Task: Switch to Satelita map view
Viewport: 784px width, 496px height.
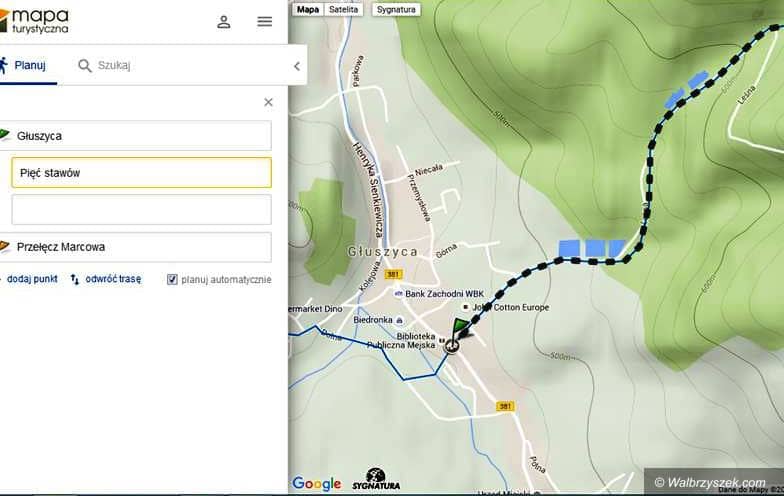Action: coord(343,10)
